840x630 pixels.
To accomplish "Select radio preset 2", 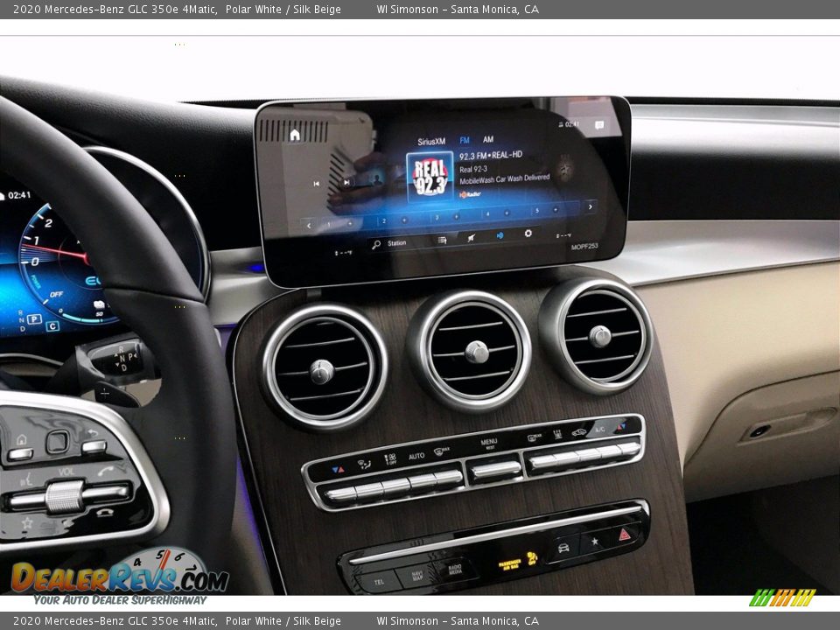I will point(384,220).
